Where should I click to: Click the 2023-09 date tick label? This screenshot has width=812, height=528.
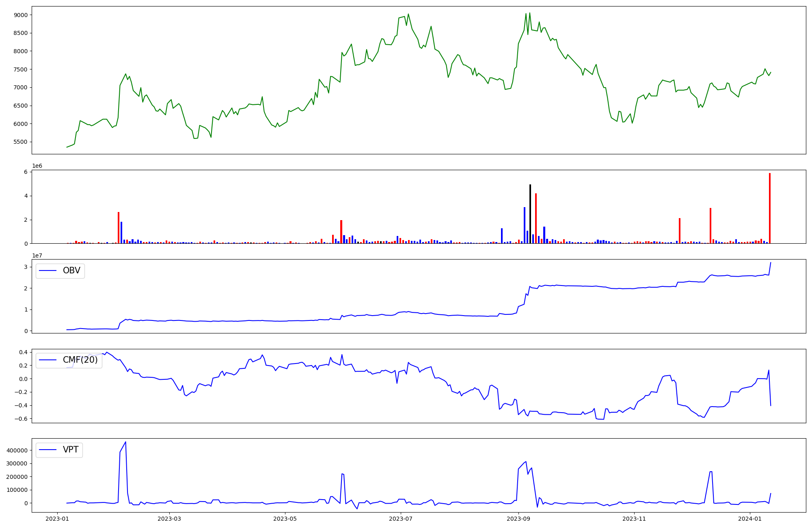point(518,519)
